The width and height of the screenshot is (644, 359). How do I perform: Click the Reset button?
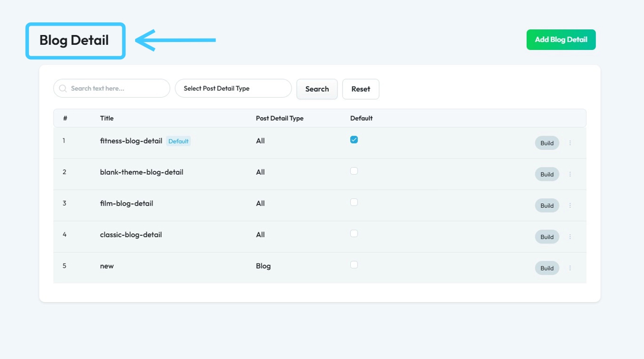coord(361,89)
